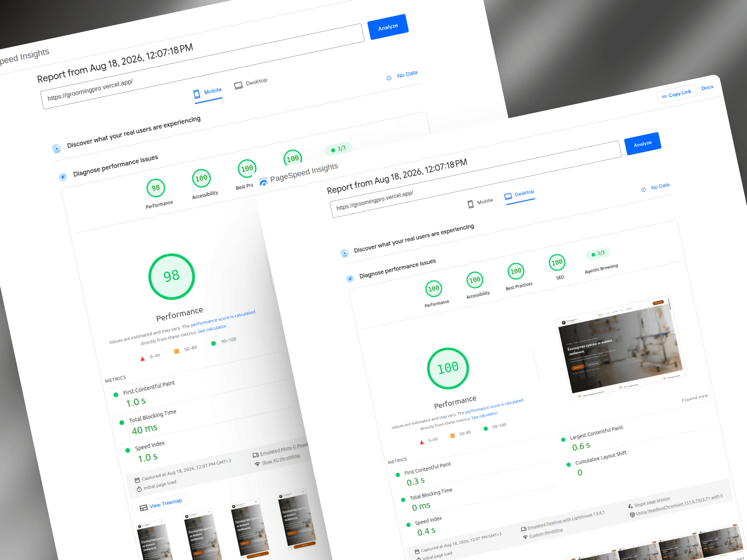Click 3/3 Agentic Browsing badge in front report
This screenshot has width=747, height=560.
pos(598,254)
